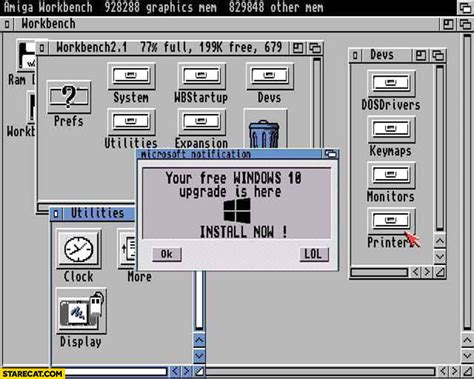Select the Workbench disk icon on desktop
Screen dimensions: 474x379
click(x=31, y=107)
